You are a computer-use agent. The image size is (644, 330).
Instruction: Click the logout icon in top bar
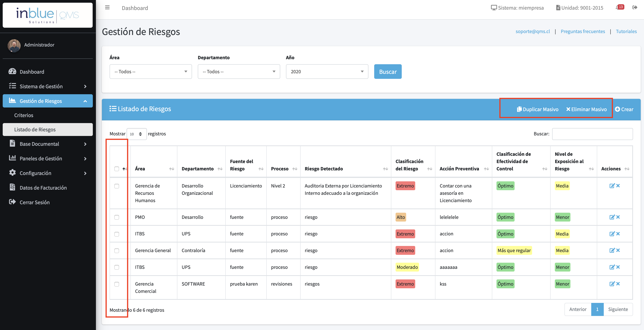pyautogui.click(x=635, y=7)
